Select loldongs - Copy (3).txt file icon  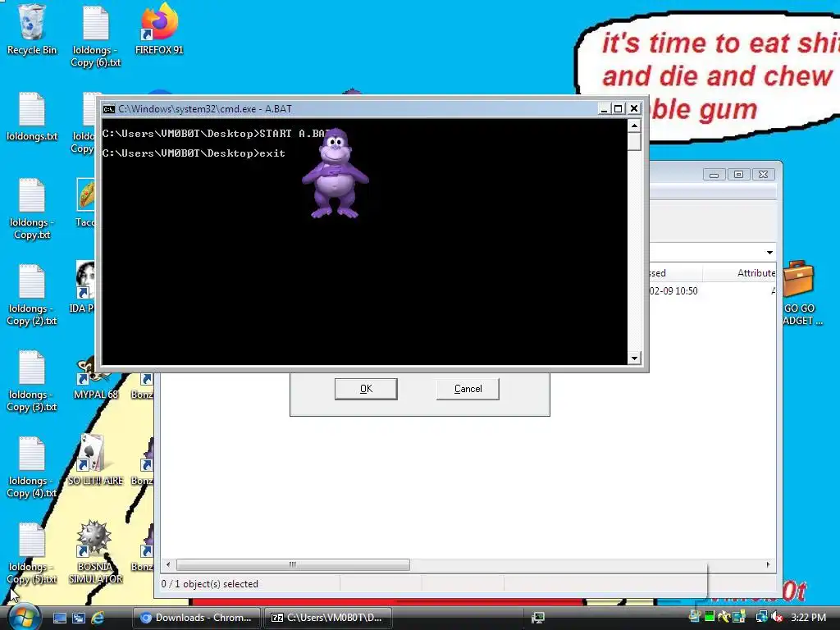[32, 381]
